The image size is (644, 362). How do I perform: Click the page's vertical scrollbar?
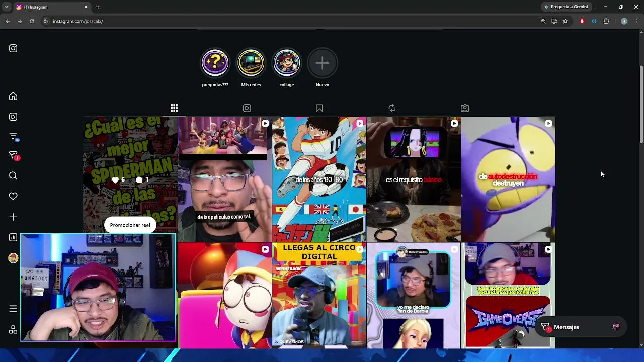click(641, 104)
